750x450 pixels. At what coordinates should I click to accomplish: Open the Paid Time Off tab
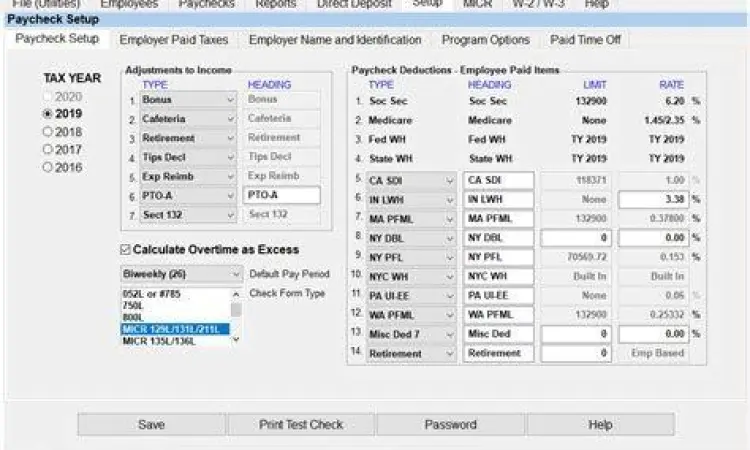pyautogui.click(x=585, y=40)
